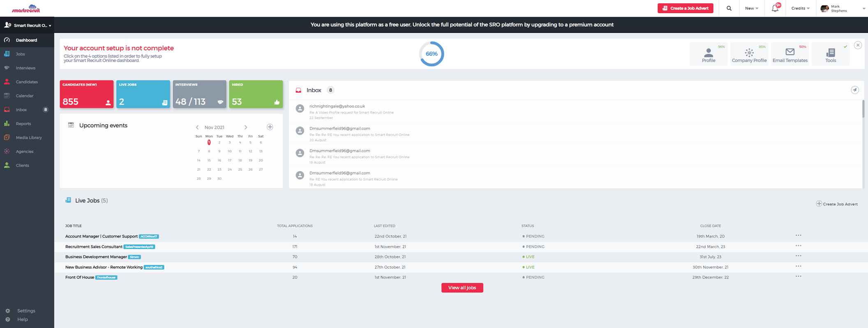868x328 pixels.
Task: Click Create a Job Advert button
Action: pyautogui.click(x=685, y=8)
